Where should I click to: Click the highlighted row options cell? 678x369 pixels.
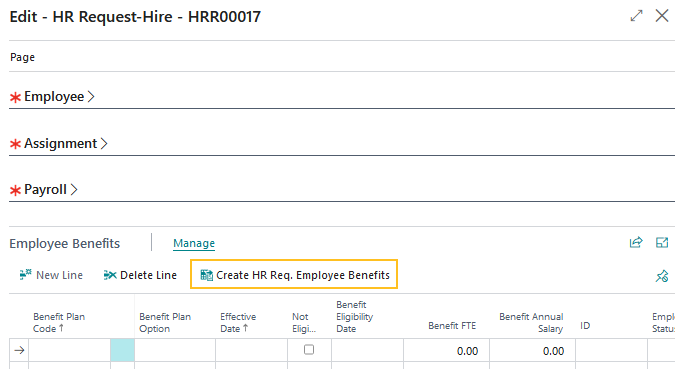pos(122,350)
